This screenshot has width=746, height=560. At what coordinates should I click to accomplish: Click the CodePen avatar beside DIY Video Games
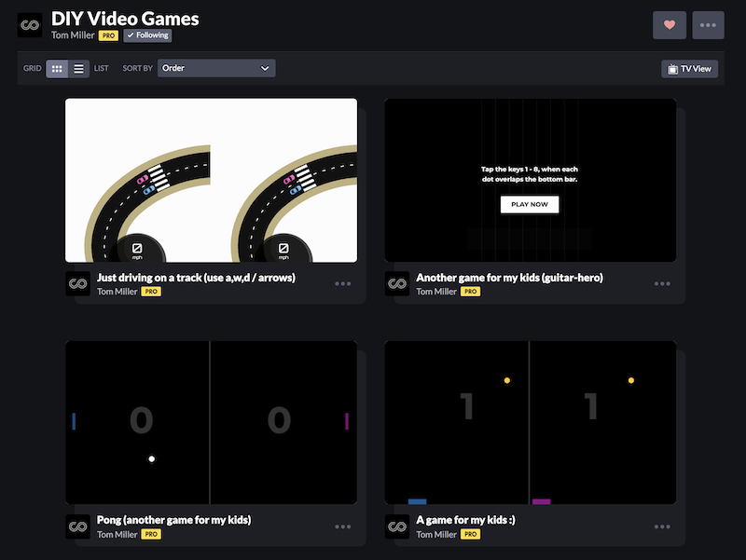click(x=30, y=25)
